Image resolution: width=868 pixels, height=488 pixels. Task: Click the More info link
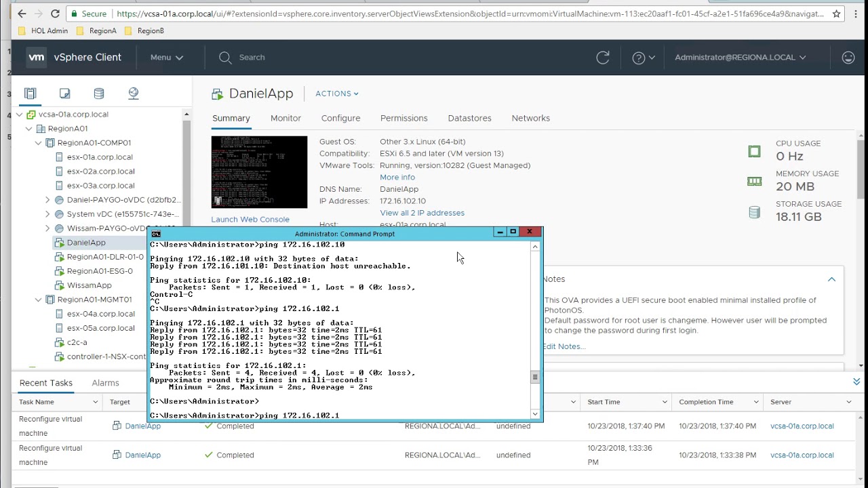click(397, 178)
